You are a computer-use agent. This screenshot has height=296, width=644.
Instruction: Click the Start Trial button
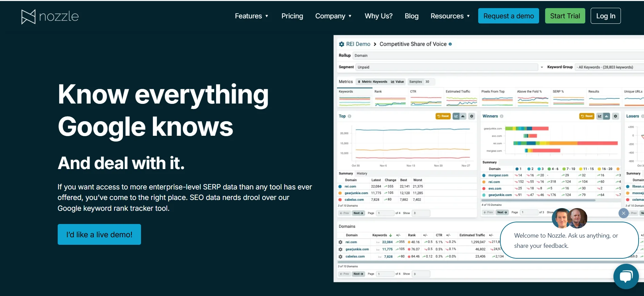[x=565, y=16]
